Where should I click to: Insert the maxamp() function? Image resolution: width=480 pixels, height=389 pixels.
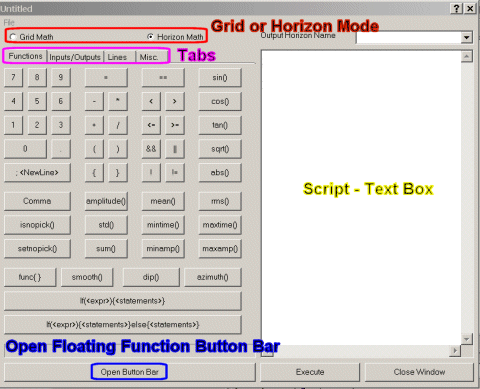220,249
